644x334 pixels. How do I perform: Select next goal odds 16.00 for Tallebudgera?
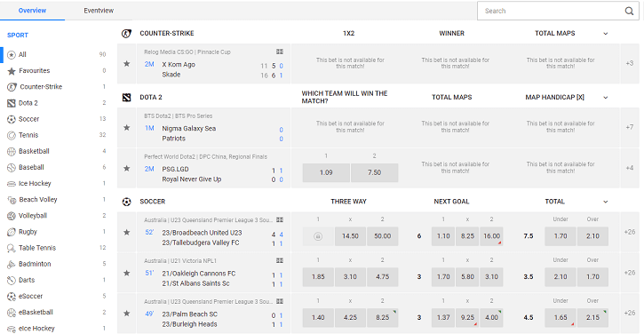[491, 236]
